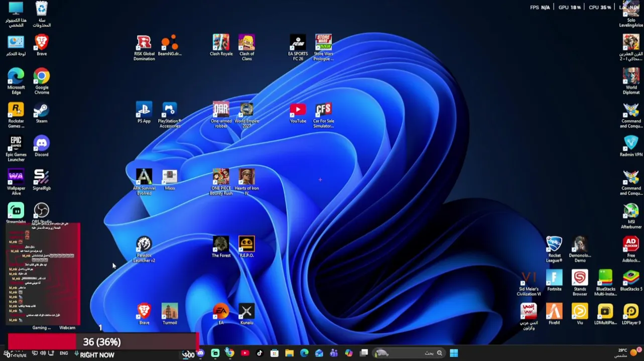
Task: Open the YouTube desktop shortcut
Action: pyautogui.click(x=298, y=113)
